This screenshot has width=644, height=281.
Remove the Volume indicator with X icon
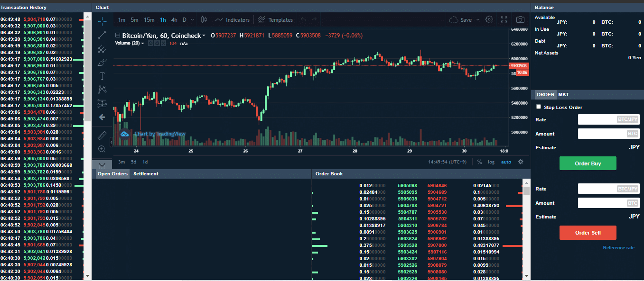tap(163, 43)
